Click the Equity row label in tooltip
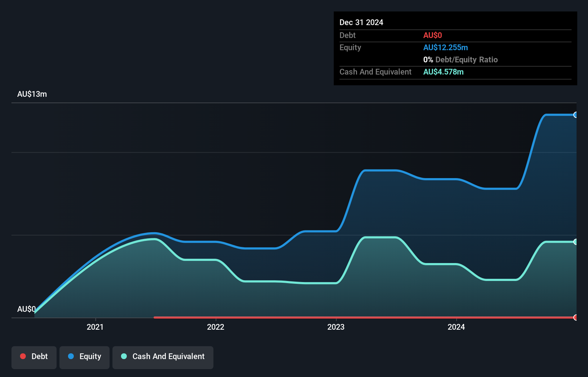588x377 pixels. [350, 47]
